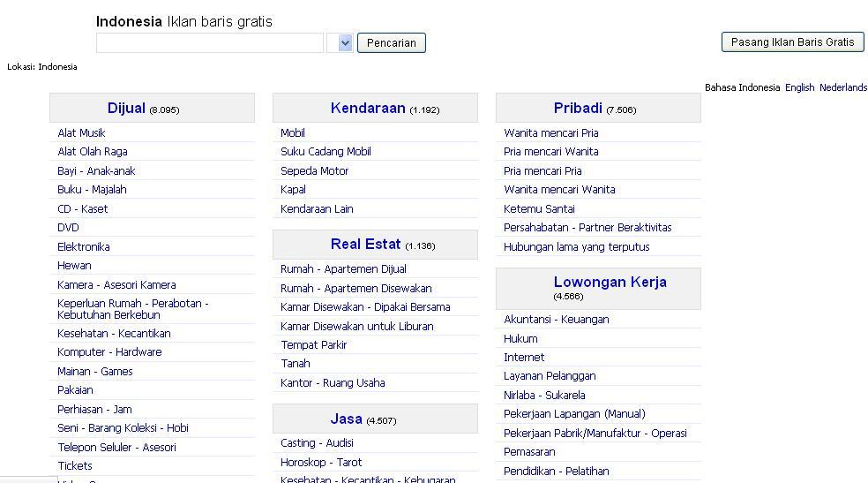Open the Pribadi category heading

[x=578, y=108]
